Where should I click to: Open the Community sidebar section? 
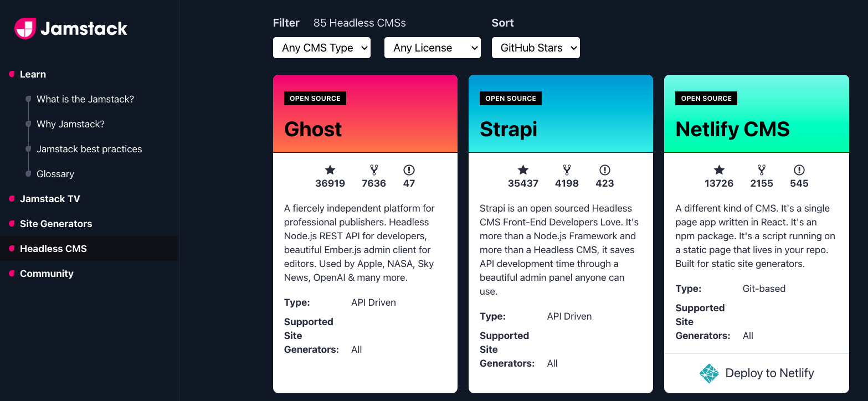(47, 274)
